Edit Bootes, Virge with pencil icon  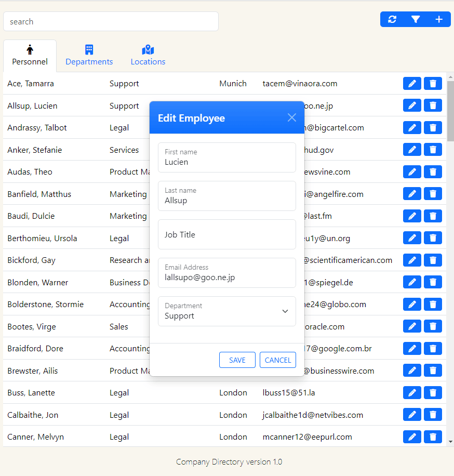click(412, 326)
